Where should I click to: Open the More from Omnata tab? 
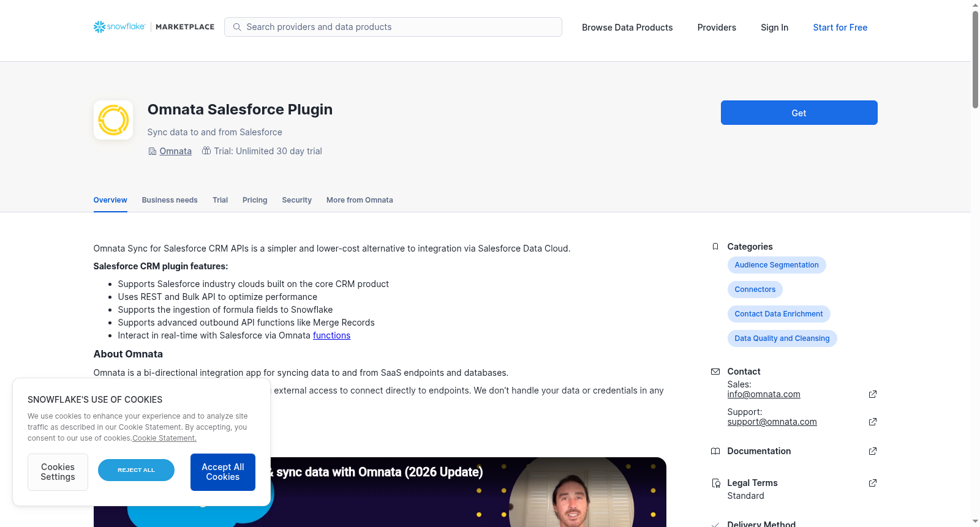(x=360, y=200)
